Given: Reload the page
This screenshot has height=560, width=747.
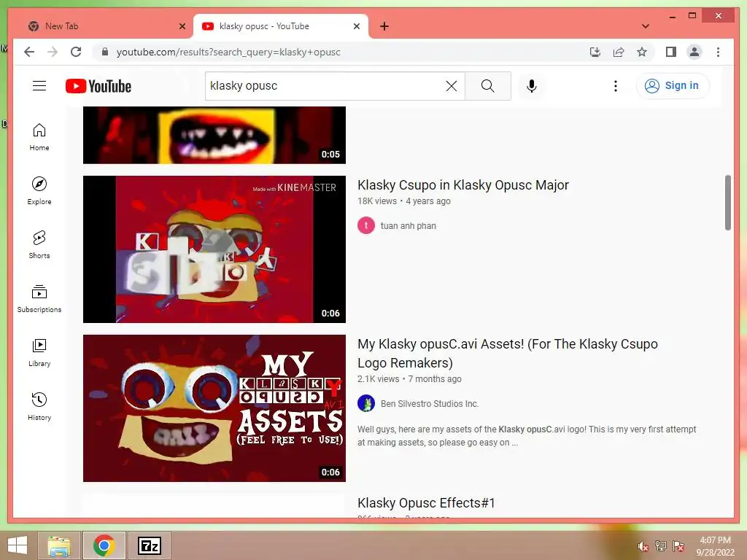Looking at the screenshot, I should click(x=76, y=52).
